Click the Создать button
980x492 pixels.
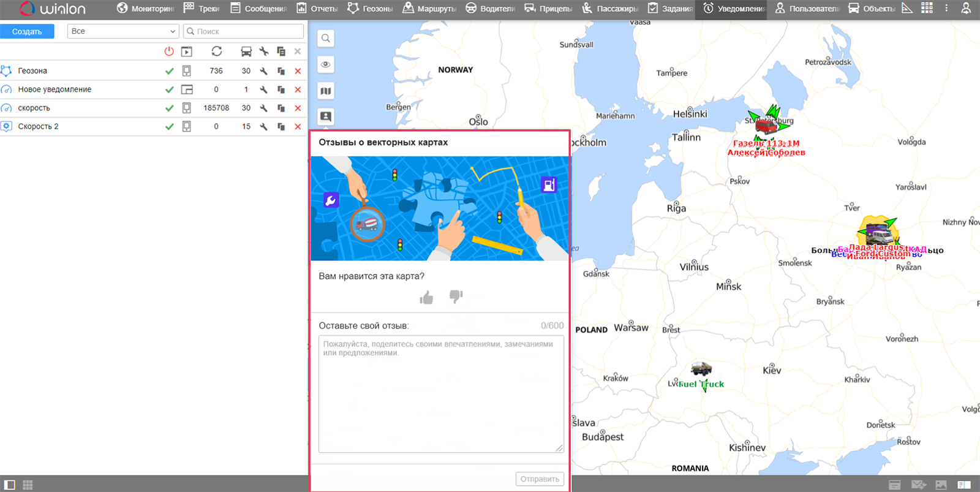click(27, 31)
